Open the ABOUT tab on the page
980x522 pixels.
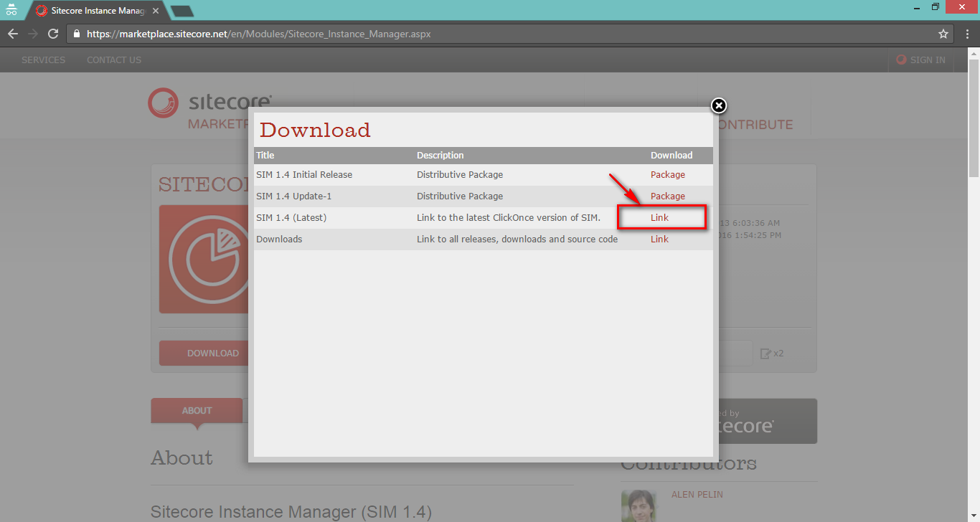(197, 411)
